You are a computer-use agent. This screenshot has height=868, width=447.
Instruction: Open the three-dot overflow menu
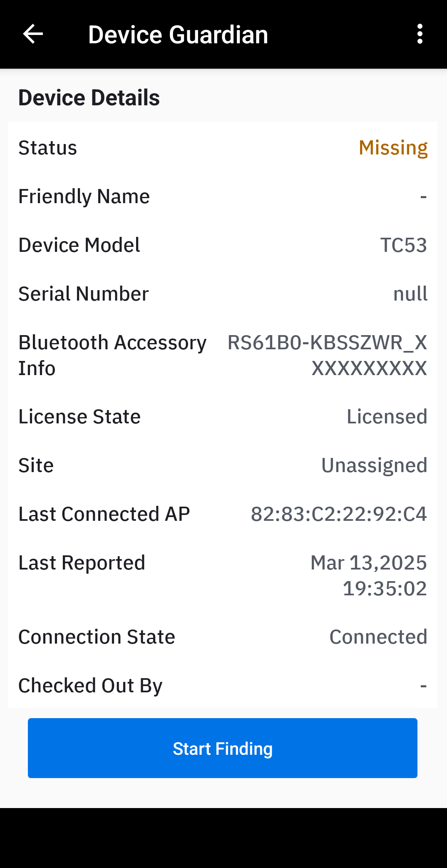(x=420, y=34)
